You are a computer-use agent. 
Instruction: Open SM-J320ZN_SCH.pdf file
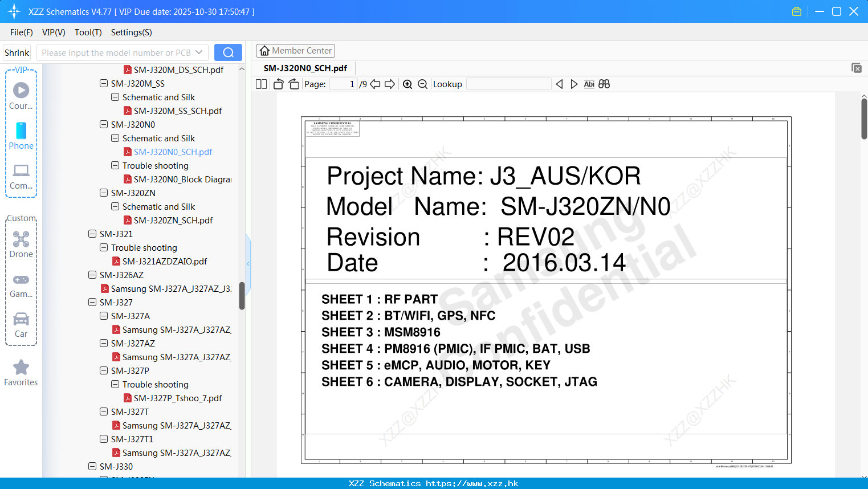(x=173, y=220)
